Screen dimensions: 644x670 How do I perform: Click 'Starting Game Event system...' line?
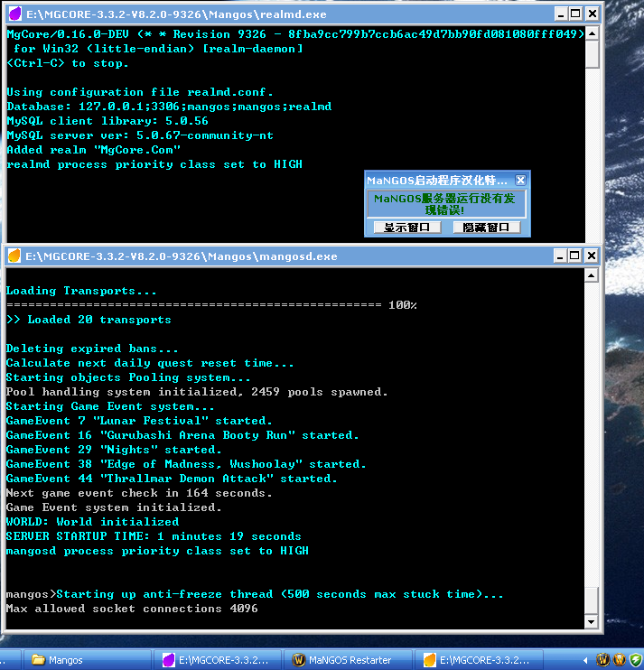[x=110, y=406]
